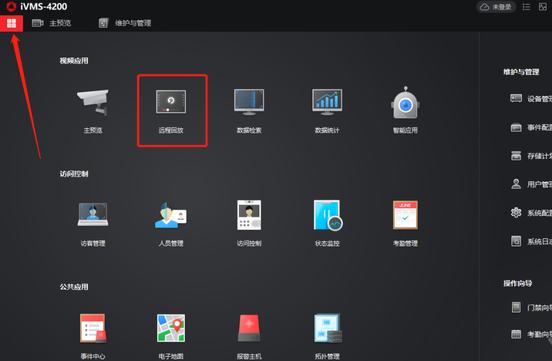
Task: Open 数据统计 statistics chart icon
Action: click(x=327, y=102)
